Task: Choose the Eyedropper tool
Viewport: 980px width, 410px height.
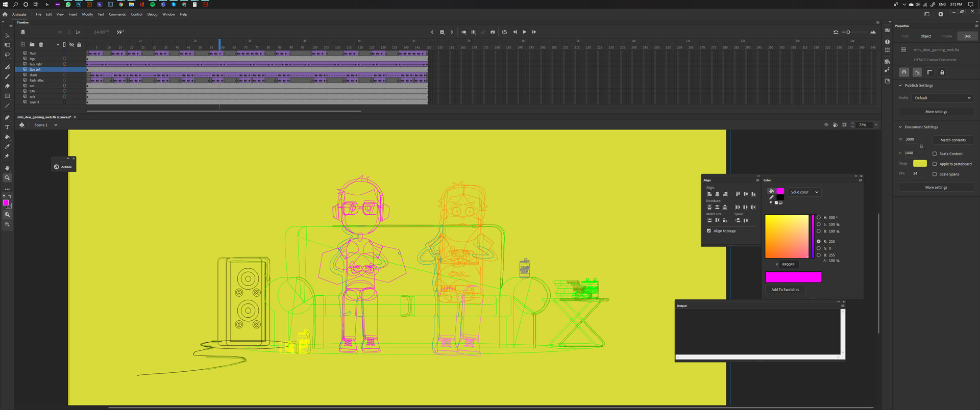Action: point(7,147)
